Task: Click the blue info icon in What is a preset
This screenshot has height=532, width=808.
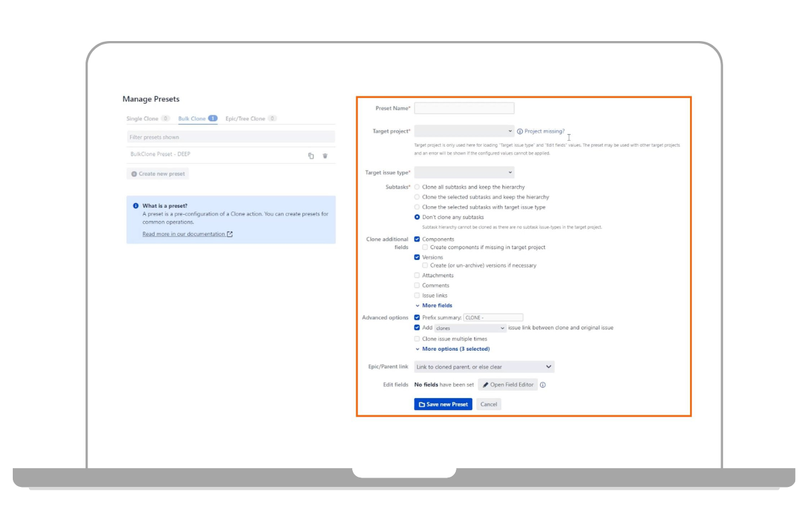Action: click(x=136, y=206)
